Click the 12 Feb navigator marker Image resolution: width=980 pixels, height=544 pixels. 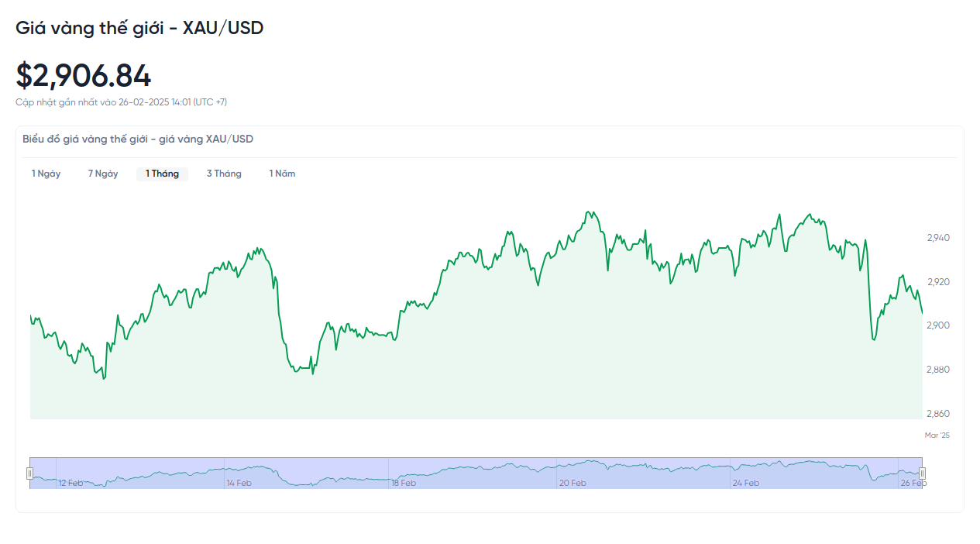click(x=70, y=483)
